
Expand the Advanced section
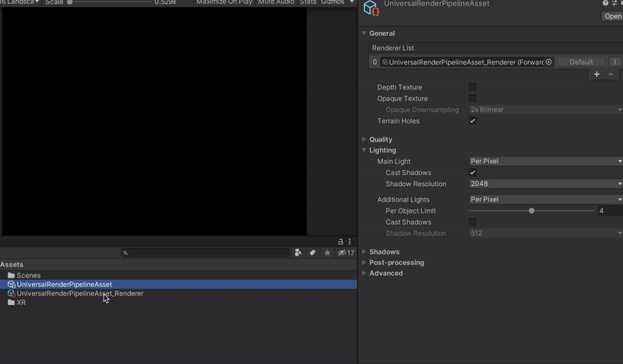pyautogui.click(x=364, y=273)
